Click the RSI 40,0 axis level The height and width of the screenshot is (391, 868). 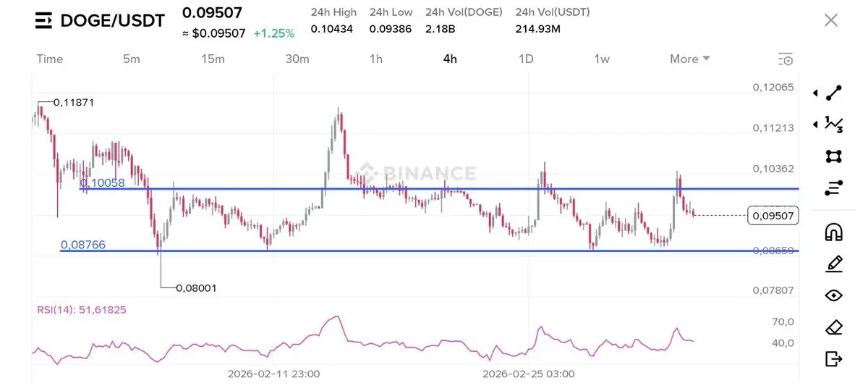click(783, 343)
